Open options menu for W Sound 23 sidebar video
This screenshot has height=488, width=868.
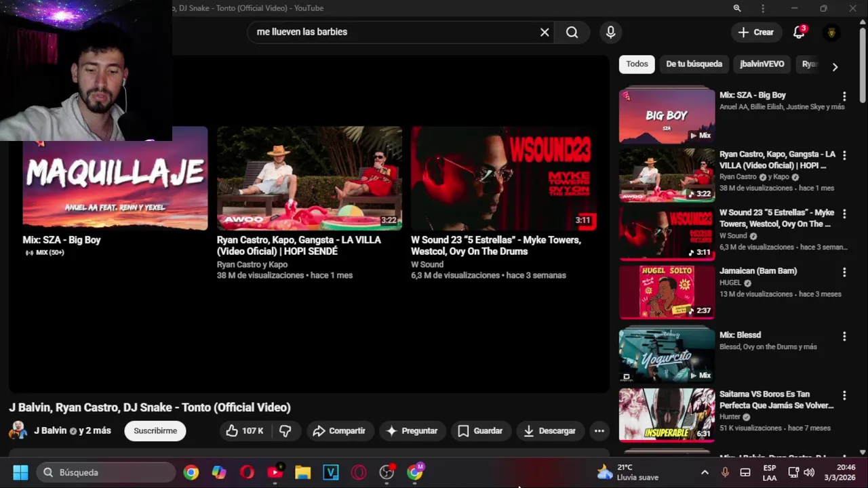(844, 213)
